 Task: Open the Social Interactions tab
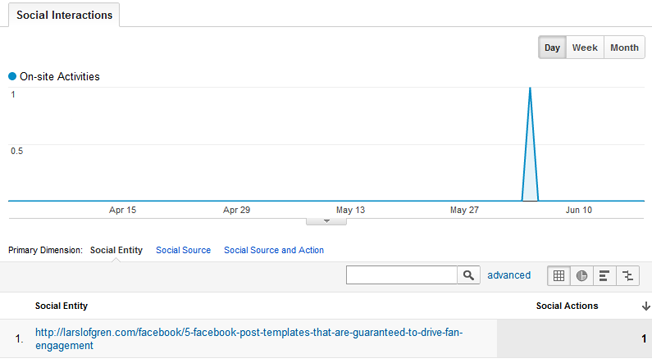(x=64, y=15)
